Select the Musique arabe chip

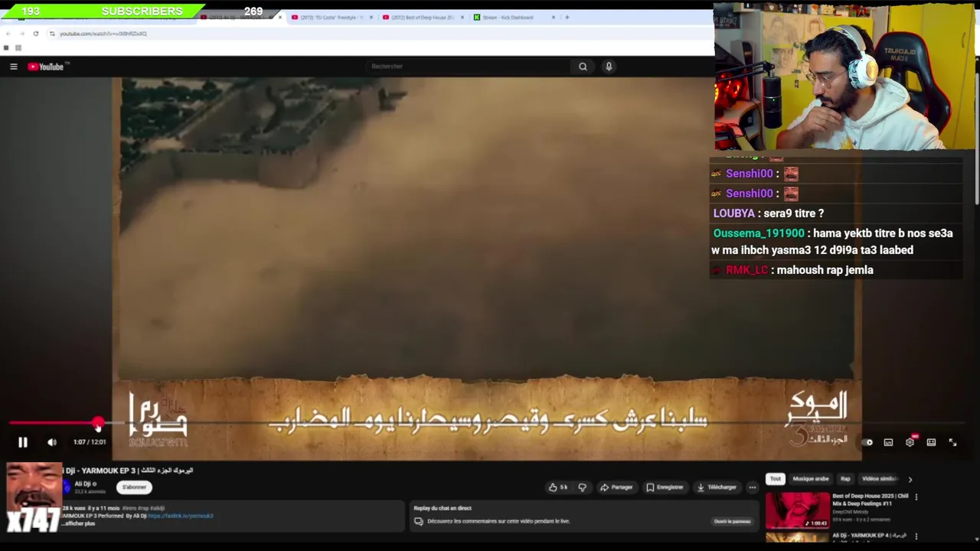pos(811,479)
